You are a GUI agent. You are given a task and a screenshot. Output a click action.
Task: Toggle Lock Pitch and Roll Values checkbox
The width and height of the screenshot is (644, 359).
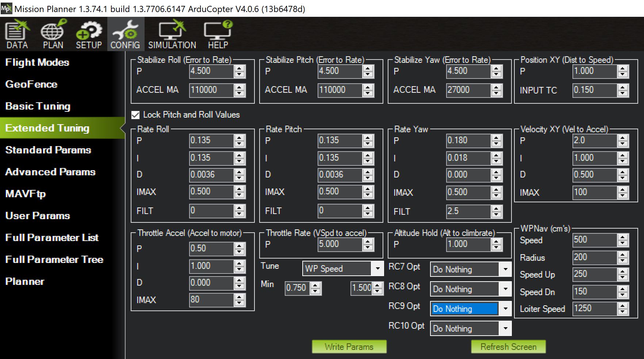[135, 115]
